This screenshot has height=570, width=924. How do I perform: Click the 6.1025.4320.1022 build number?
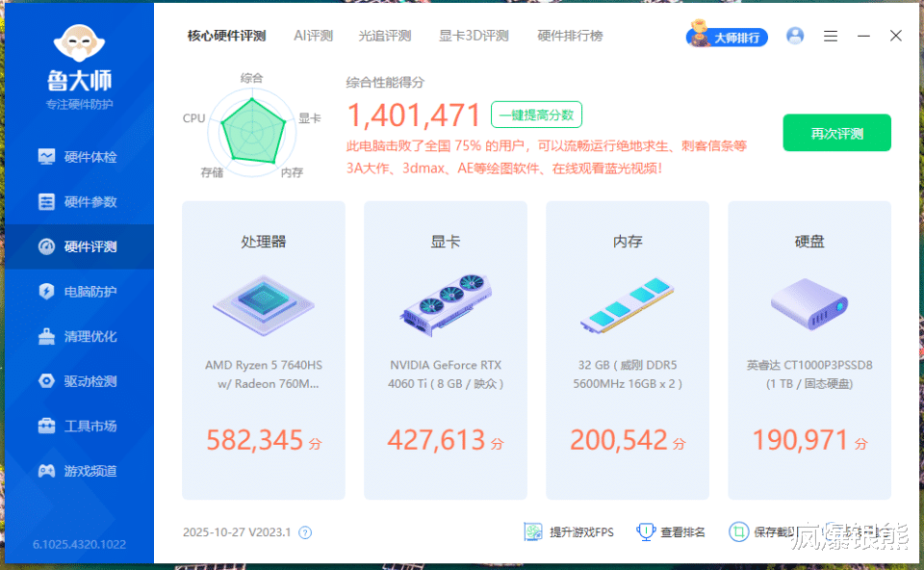pos(79,544)
